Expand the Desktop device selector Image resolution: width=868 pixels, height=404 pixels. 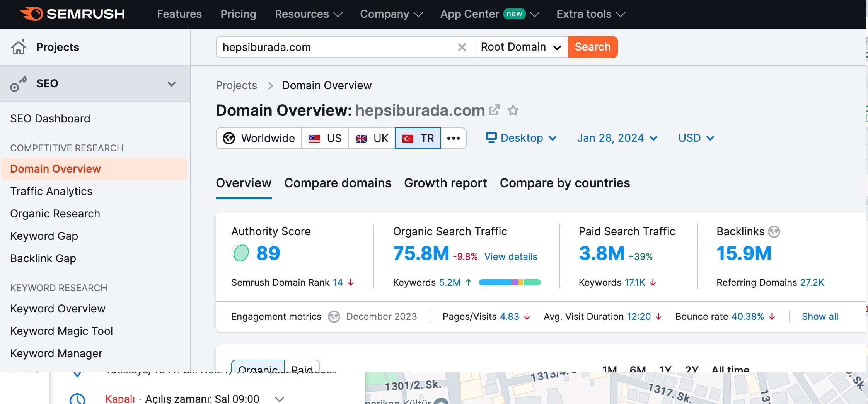[521, 138]
